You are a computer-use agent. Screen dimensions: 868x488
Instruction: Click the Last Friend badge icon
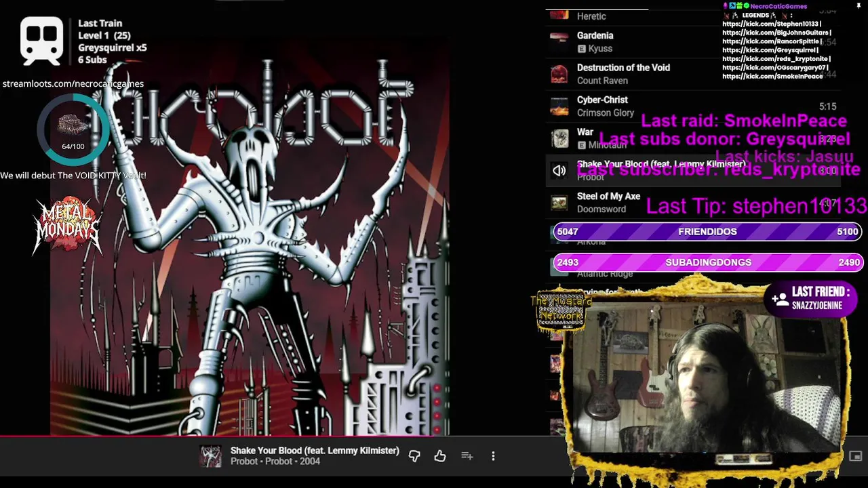(780, 298)
